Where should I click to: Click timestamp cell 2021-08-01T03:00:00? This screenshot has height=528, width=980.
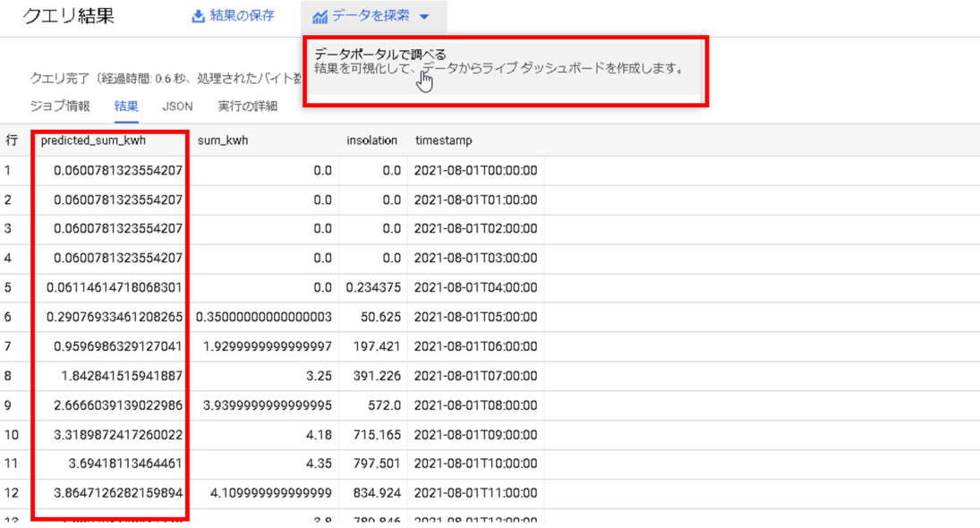(x=475, y=258)
